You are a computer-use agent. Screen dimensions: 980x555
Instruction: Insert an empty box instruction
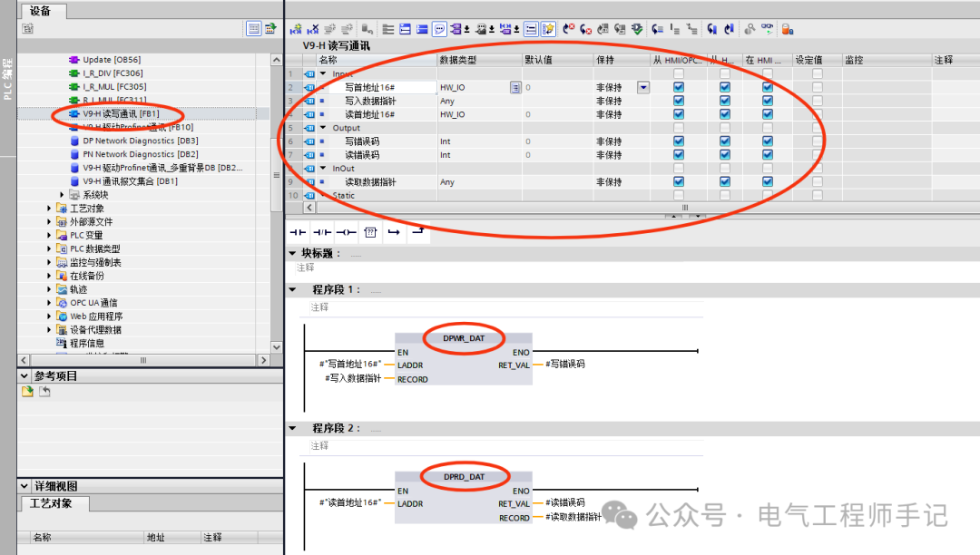(370, 232)
